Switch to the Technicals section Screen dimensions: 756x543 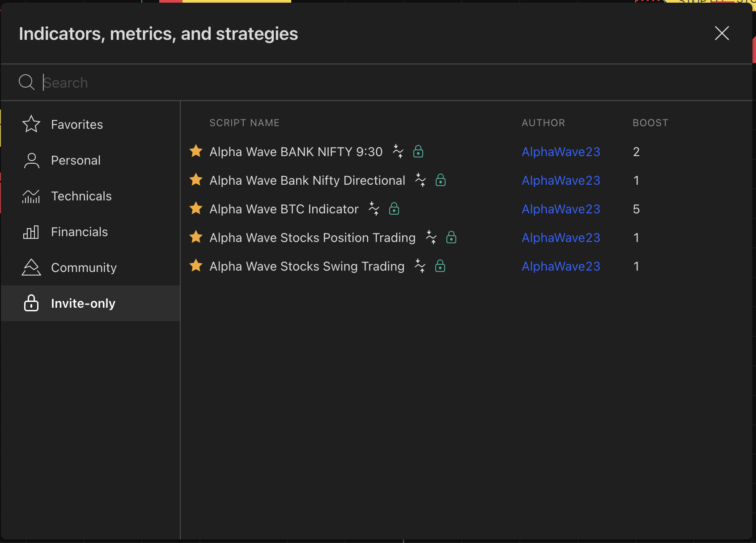(x=81, y=196)
